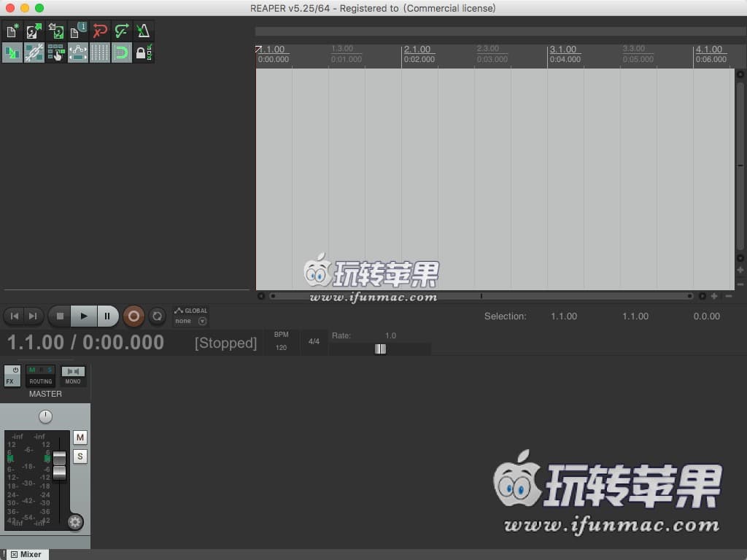This screenshot has width=747, height=560.
Task: Toggle move envelope points with items
Action: (77, 52)
